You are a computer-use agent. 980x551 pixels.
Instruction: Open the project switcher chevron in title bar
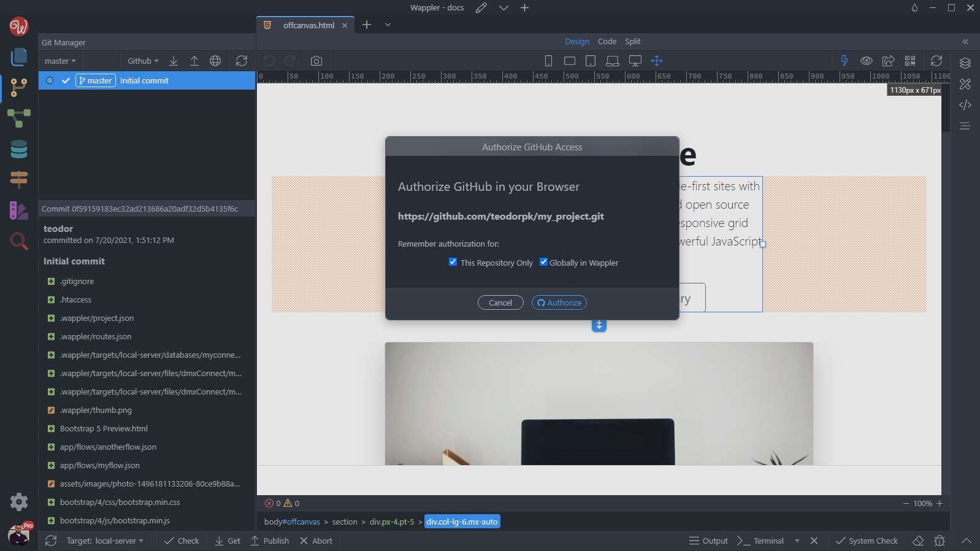tap(503, 7)
